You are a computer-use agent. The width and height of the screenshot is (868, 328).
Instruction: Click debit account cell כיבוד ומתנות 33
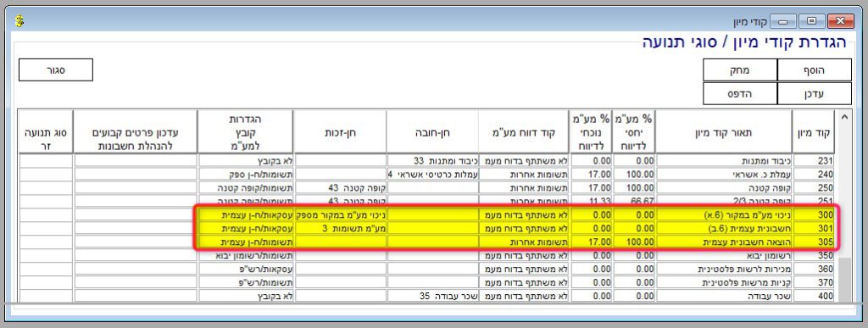[x=433, y=161]
